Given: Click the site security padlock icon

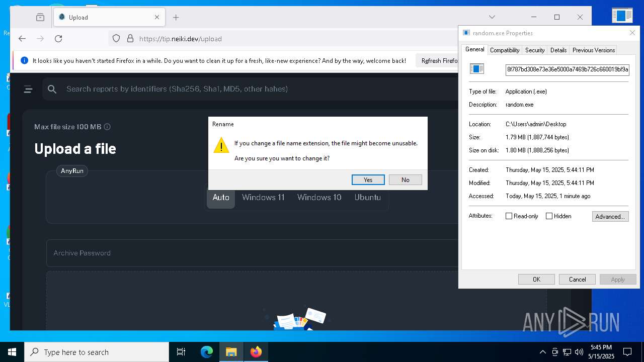Looking at the screenshot, I should 130,39.
